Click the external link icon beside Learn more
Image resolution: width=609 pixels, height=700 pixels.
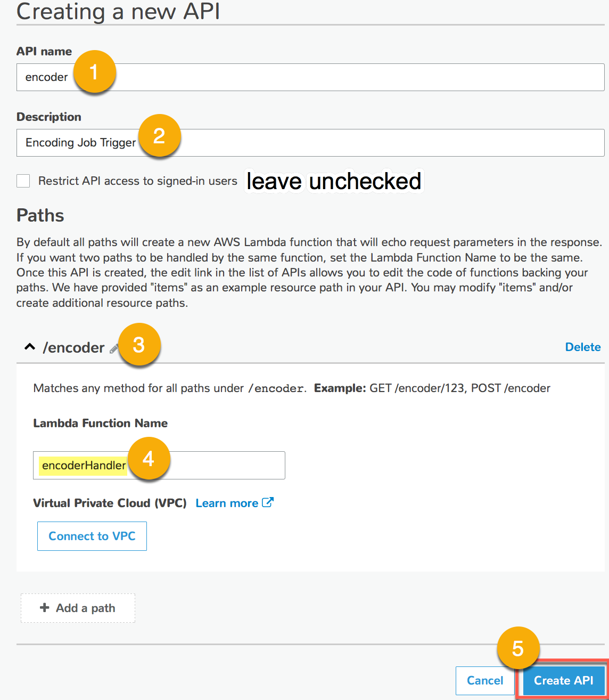(268, 502)
